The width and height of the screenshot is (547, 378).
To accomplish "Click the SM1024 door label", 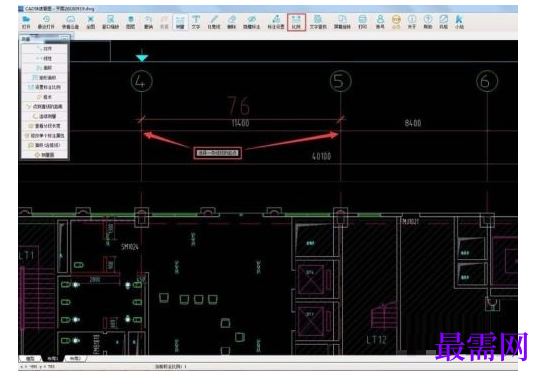I will (x=130, y=247).
